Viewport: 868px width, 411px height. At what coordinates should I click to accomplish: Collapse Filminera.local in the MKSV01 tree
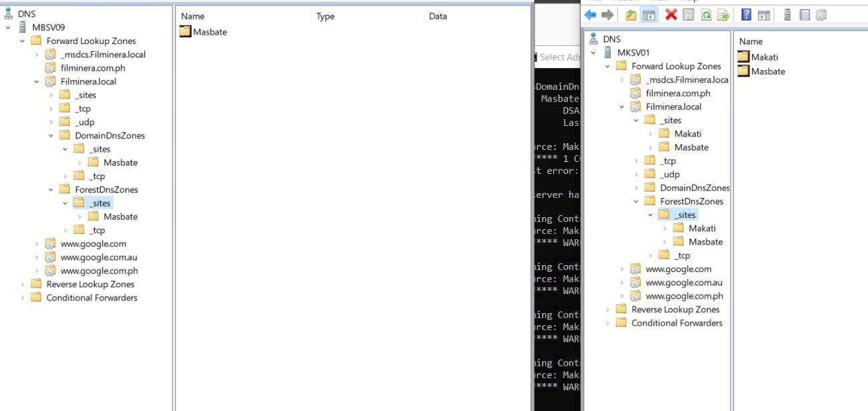(622, 107)
